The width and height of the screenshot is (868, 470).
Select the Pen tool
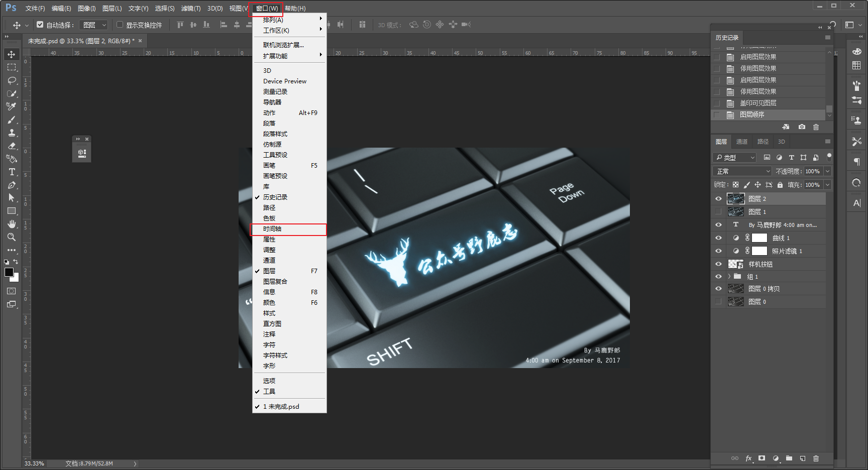tap(12, 185)
